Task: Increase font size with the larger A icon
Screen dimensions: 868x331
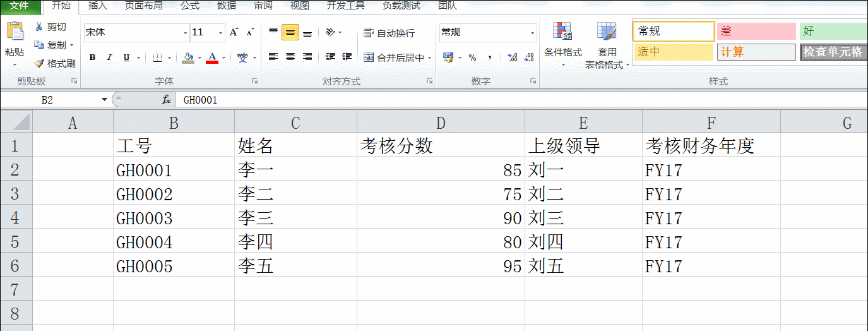Action: click(x=234, y=32)
